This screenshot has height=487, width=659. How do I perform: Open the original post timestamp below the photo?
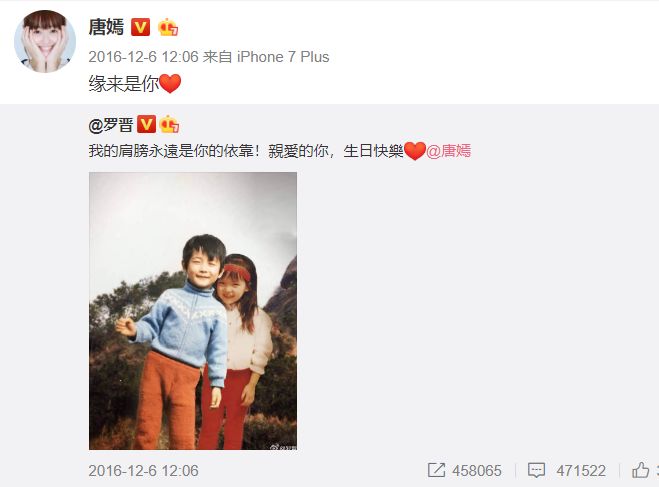point(143,471)
